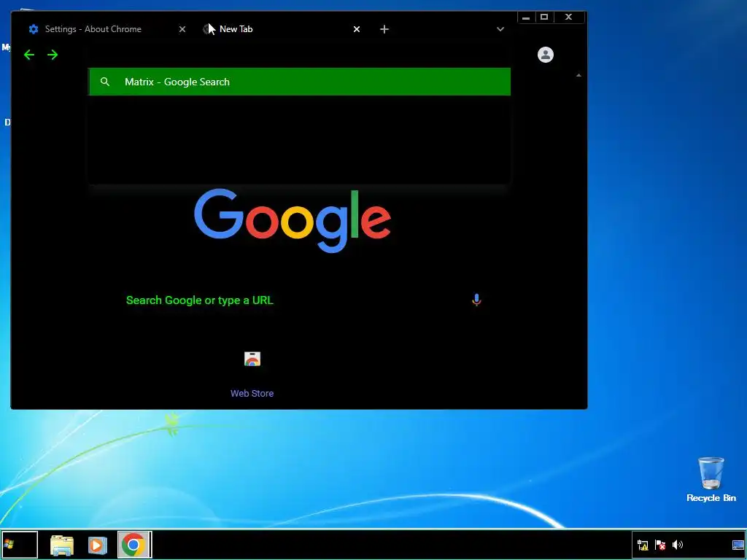Image resolution: width=747 pixels, height=560 pixels.
Task: Open the Web Store shortcut icon
Action: point(252,359)
